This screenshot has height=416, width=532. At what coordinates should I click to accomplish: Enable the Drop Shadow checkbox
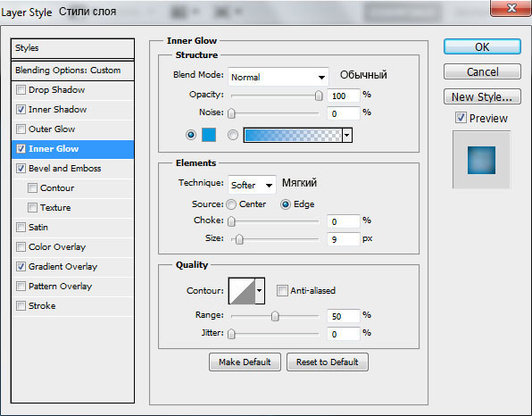click(x=21, y=90)
